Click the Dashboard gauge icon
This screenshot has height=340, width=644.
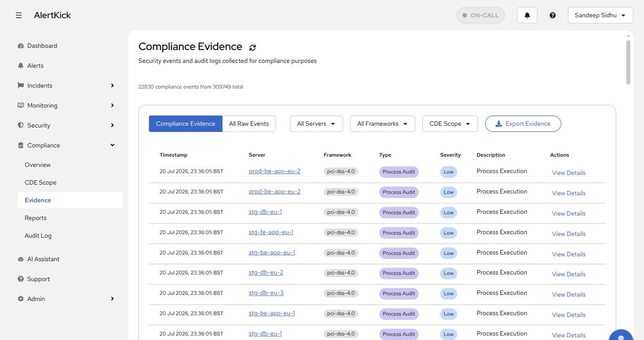(x=20, y=45)
